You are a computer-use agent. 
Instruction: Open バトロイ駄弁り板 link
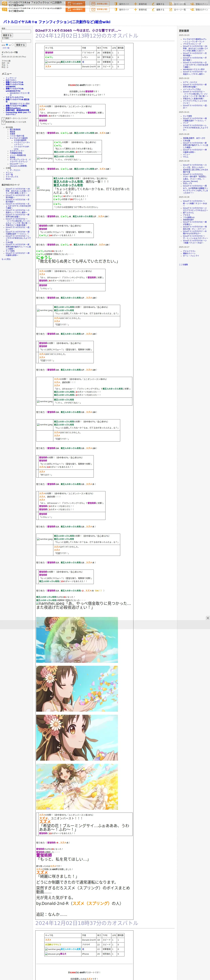17,136
